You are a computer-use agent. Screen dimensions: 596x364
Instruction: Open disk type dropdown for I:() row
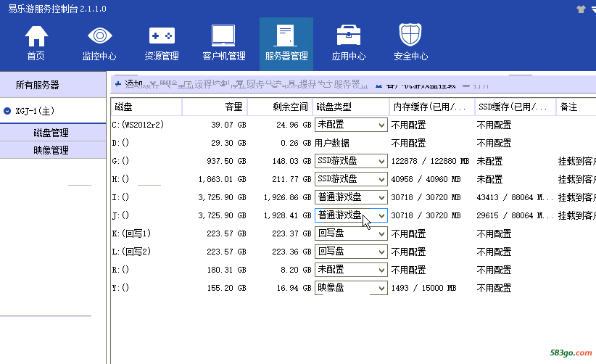[351, 197]
